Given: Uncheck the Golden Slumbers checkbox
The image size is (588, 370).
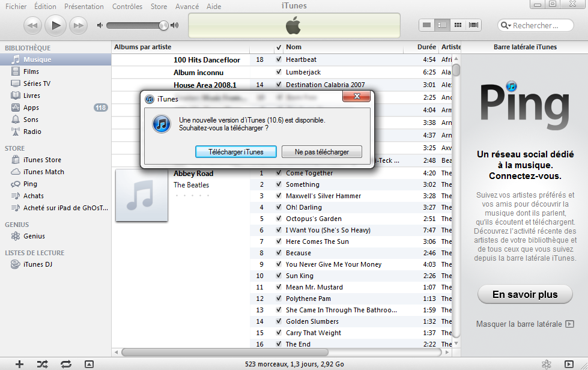Looking at the screenshot, I should coord(279,321).
